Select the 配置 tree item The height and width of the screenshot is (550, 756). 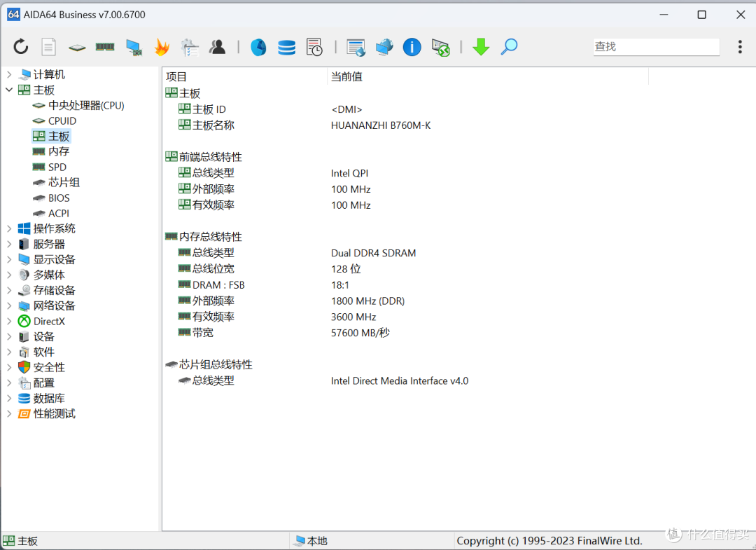point(36,383)
